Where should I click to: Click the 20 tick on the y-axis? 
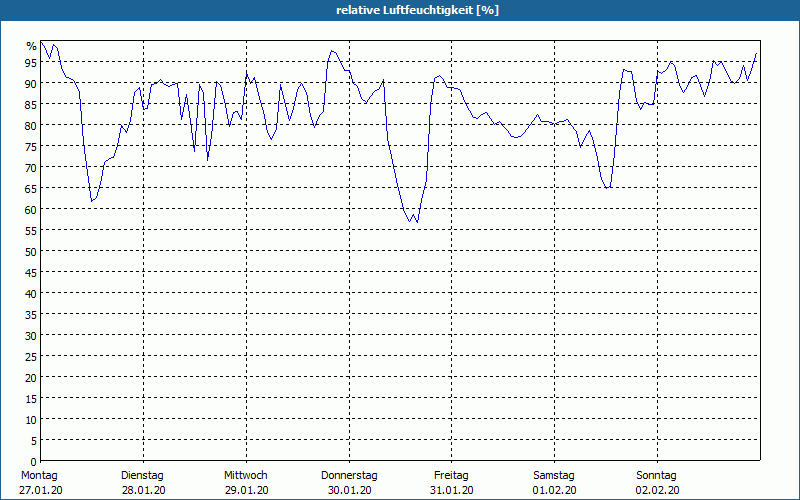coord(32,378)
